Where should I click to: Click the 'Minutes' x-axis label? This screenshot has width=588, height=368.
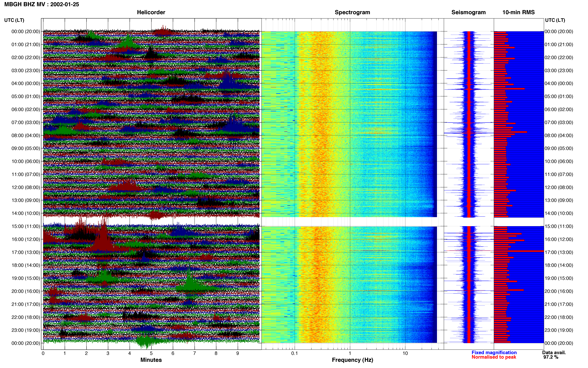pos(151,360)
